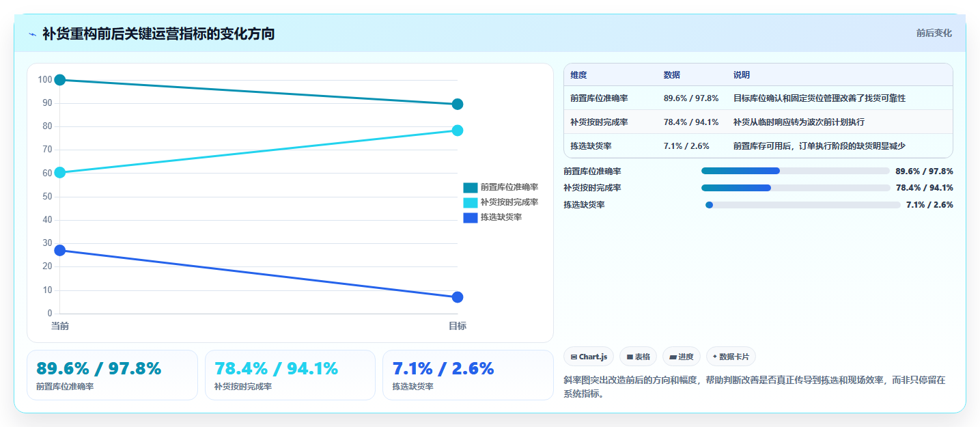
Task: Click table value 7.1% / 2.6%
Action: 686,146
